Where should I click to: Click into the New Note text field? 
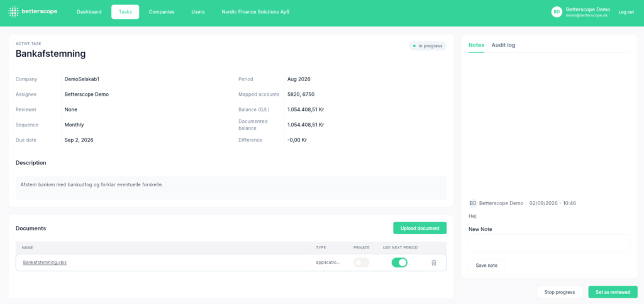(x=549, y=244)
